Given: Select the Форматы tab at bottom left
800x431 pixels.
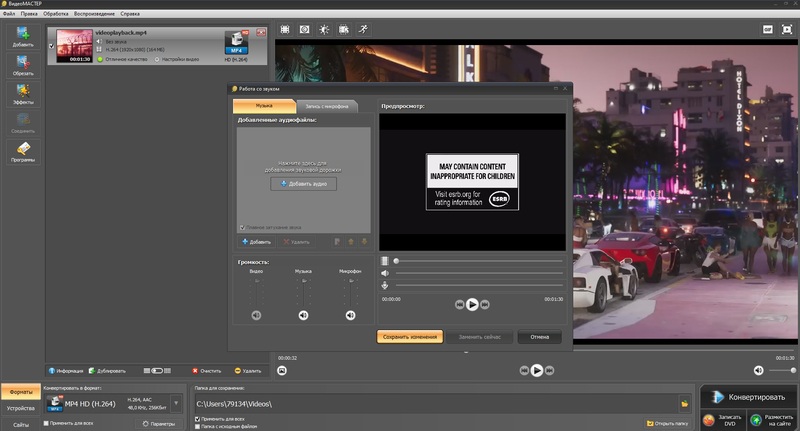Looking at the screenshot, I should pos(21,392).
